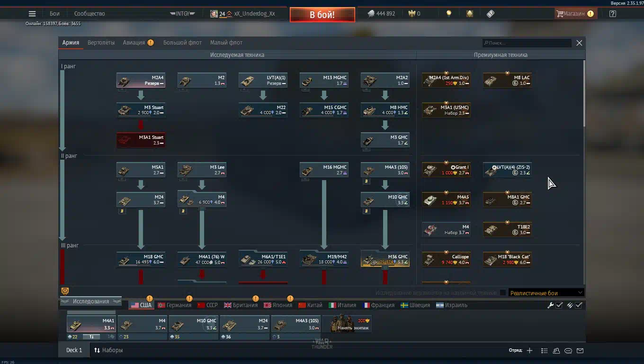Click the ammo auto-refill icon
The width and height of the screenshot is (644, 364).
coord(570,305)
